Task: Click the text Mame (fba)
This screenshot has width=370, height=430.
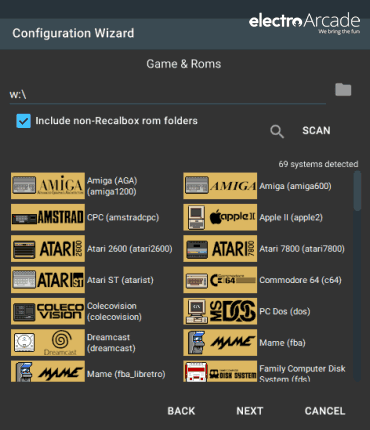Action: click(282, 343)
